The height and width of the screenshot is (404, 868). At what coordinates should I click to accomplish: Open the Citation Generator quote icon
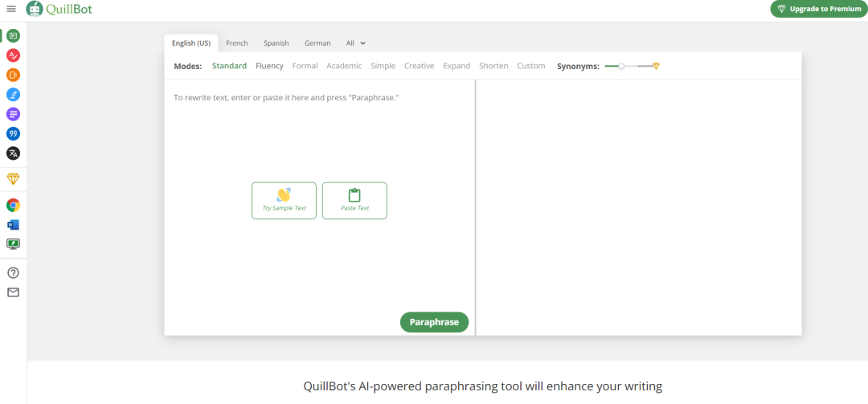[x=14, y=133]
